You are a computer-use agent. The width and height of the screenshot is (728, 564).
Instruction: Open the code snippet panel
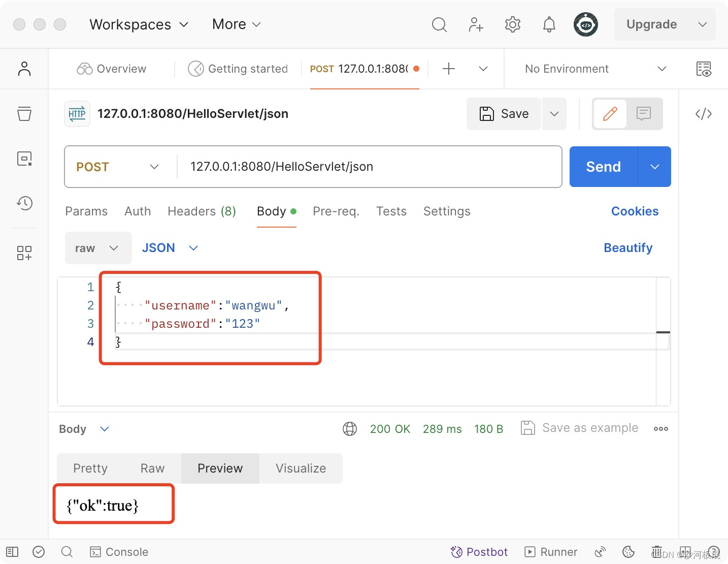tap(703, 114)
